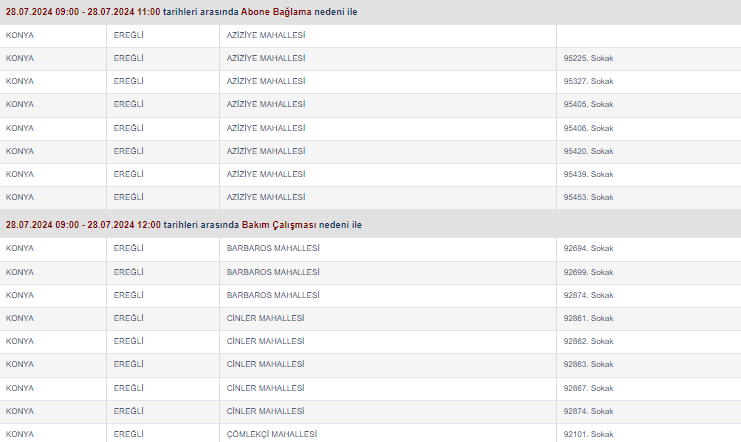Click the 95225. Sokak street entry
This screenshot has height=442, width=741.
pos(588,58)
